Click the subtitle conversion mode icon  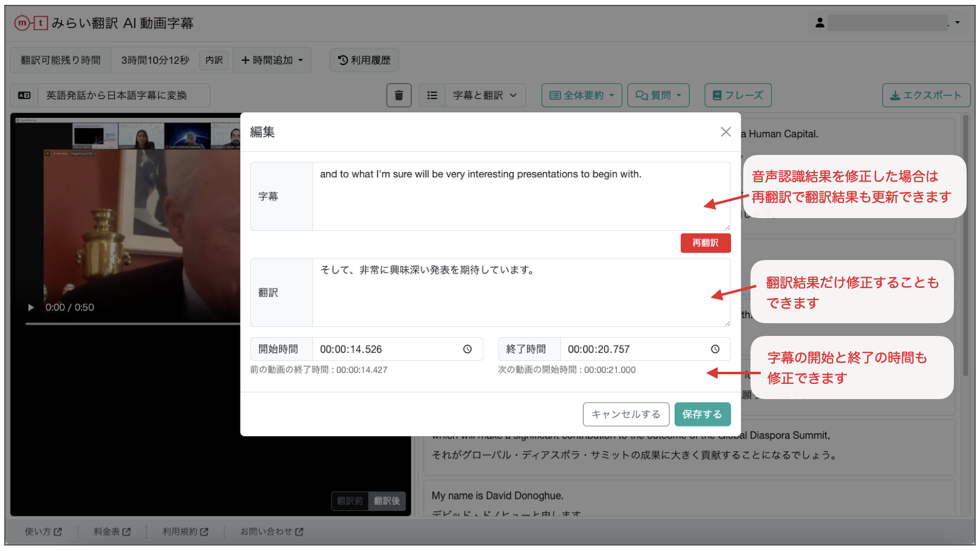coord(24,95)
